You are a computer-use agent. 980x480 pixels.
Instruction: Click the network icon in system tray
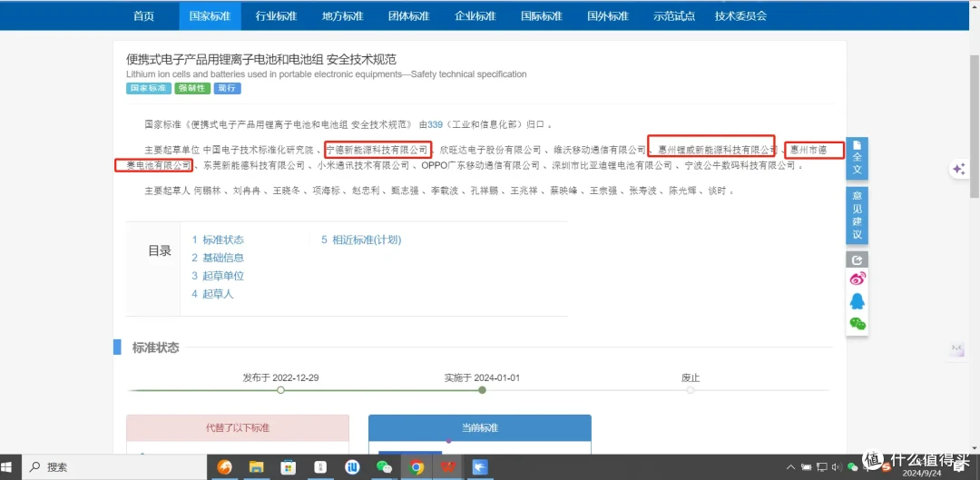822,467
